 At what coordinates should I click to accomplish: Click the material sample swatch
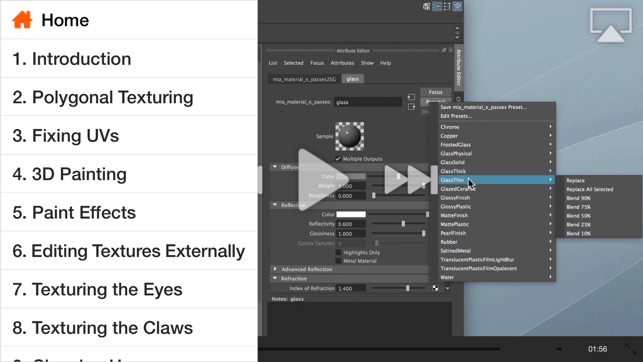click(x=350, y=136)
